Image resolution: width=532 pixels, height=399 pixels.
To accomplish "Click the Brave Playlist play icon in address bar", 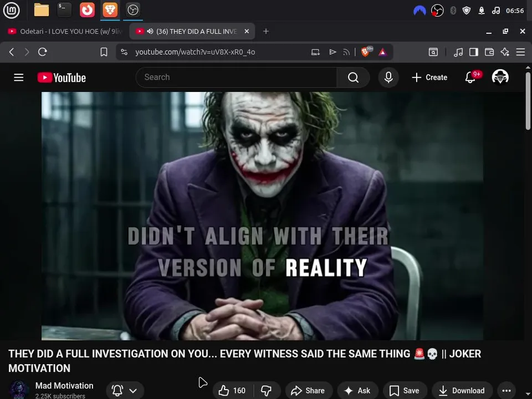I will pos(332,52).
